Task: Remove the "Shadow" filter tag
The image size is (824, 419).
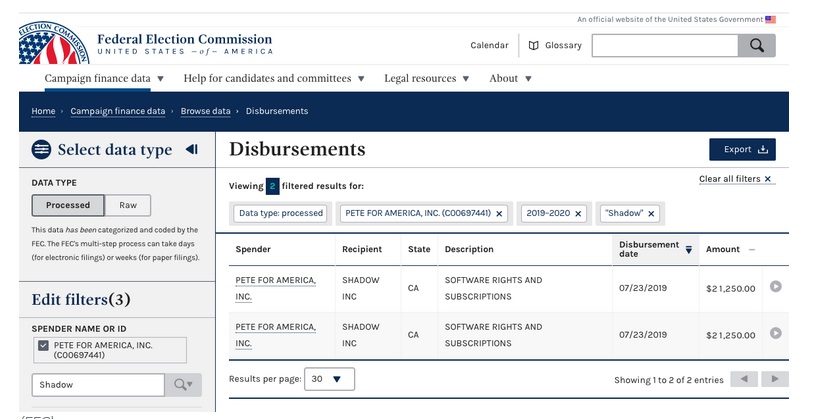Action: coord(651,213)
